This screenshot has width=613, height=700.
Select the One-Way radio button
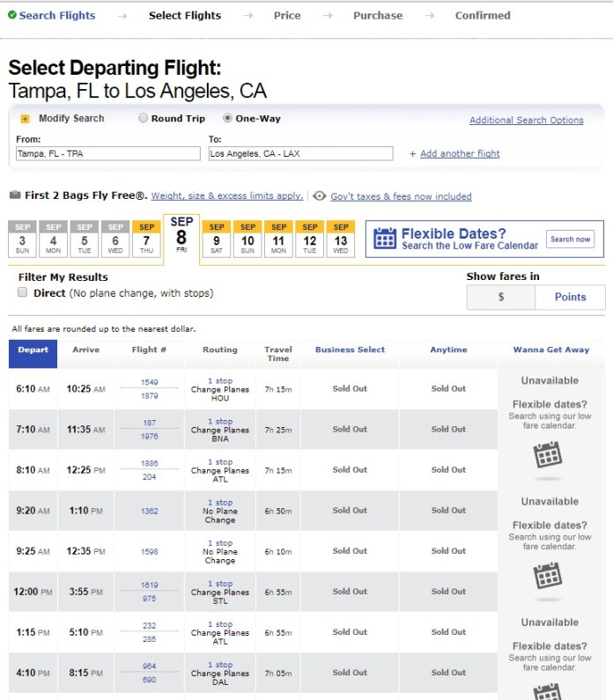(227, 118)
